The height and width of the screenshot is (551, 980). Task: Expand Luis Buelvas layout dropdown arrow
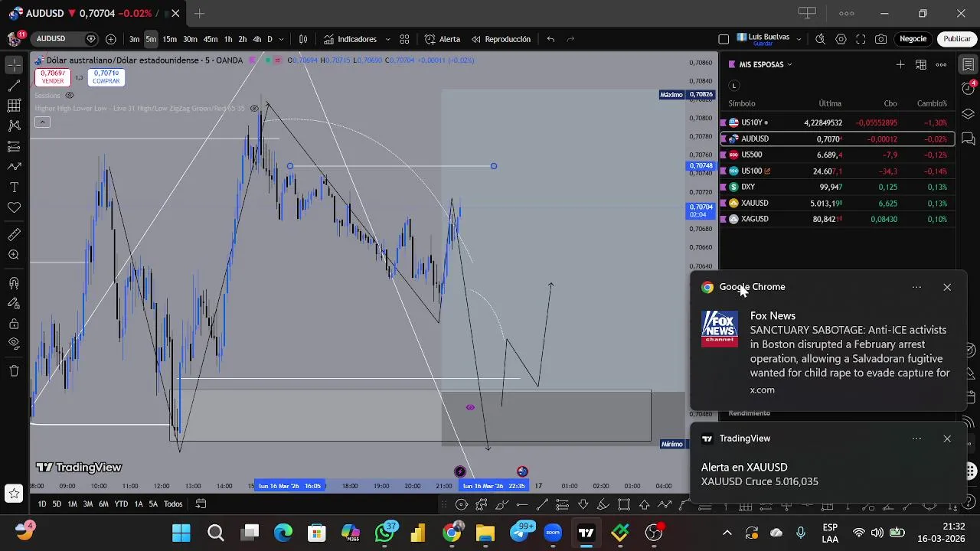point(799,39)
